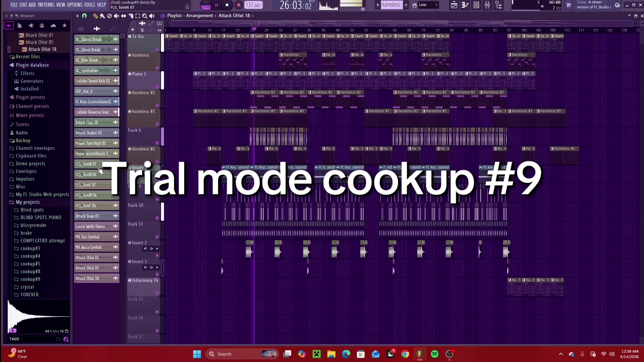The height and width of the screenshot is (362, 644).
Task: Select the Playback speaker tool in playlist
Action: pyautogui.click(x=152, y=16)
